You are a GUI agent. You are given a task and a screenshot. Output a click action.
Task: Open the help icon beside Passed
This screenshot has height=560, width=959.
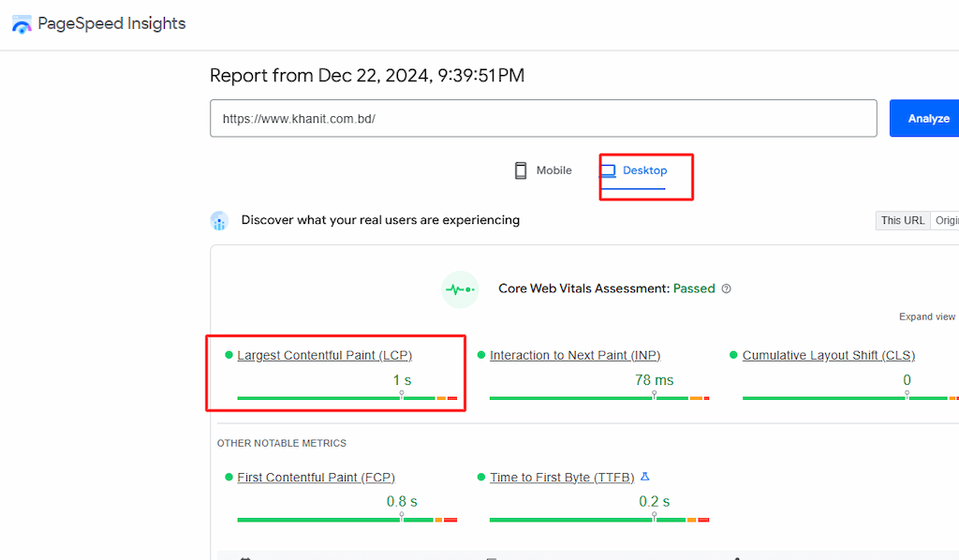coord(727,289)
